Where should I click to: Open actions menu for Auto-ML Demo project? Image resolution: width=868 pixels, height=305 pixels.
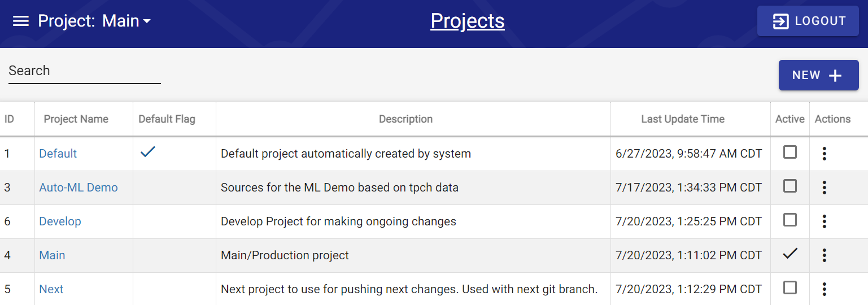point(825,188)
